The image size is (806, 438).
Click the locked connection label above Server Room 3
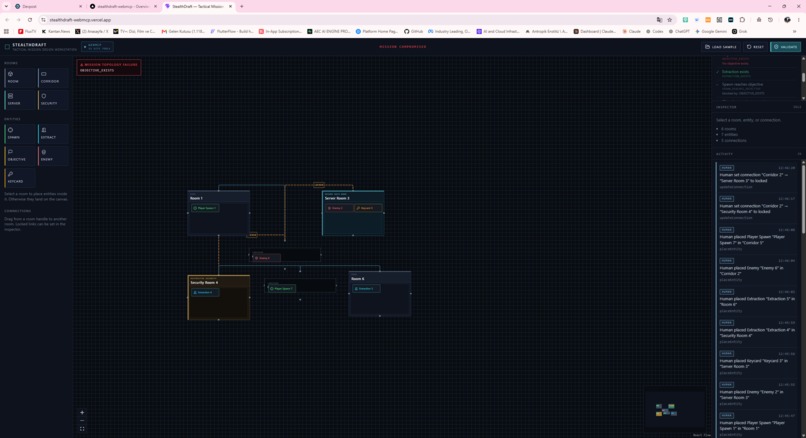(x=319, y=185)
